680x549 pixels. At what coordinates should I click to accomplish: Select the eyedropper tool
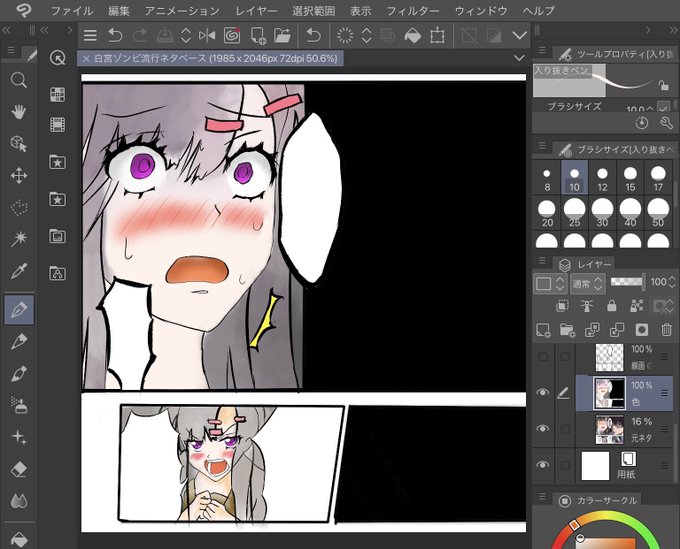(x=19, y=271)
